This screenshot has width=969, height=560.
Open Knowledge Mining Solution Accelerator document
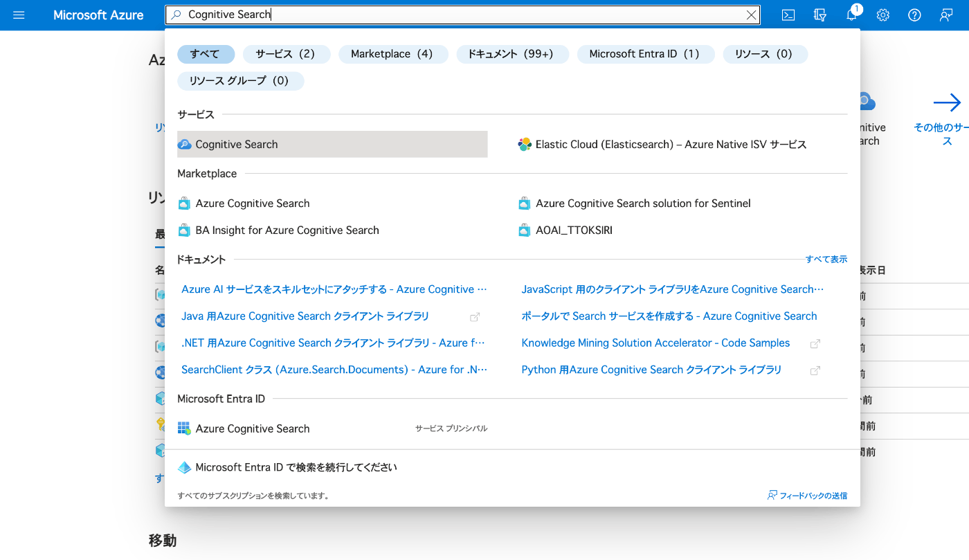(x=655, y=343)
